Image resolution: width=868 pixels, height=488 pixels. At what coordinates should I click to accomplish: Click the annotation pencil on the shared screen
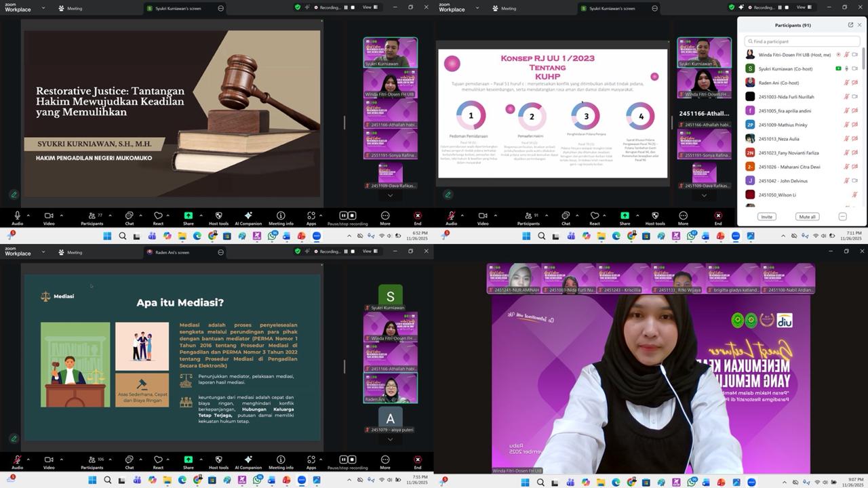(14, 195)
